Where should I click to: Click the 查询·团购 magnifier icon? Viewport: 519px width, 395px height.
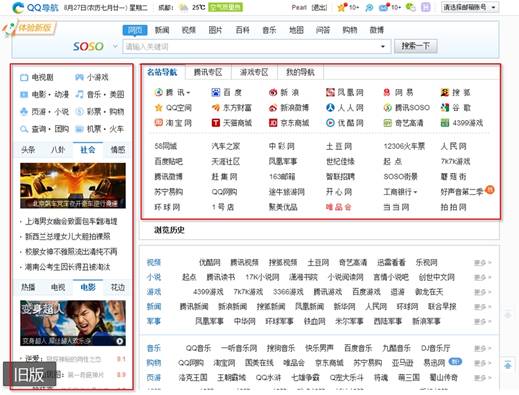point(24,129)
